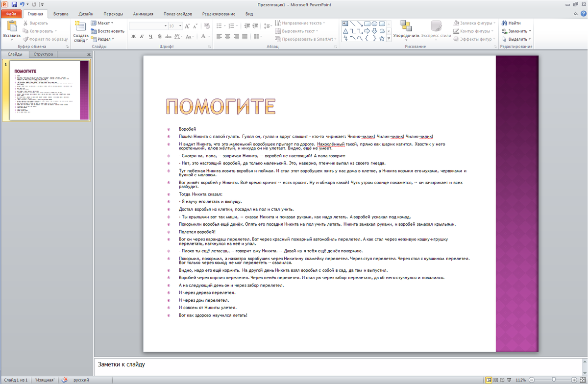Click the Reset (Восстановить) button
The width and height of the screenshot is (588, 384).
pyautogui.click(x=107, y=31)
